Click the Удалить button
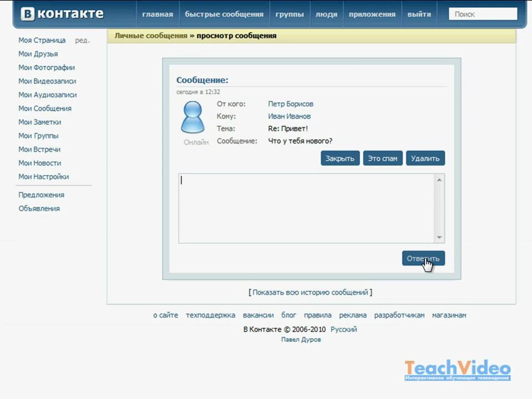532x399 pixels. (425, 158)
